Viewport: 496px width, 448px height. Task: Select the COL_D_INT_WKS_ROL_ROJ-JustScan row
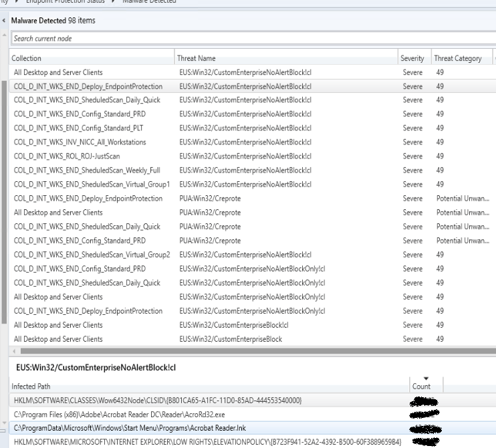pyautogui.click(x=88, y=154)
